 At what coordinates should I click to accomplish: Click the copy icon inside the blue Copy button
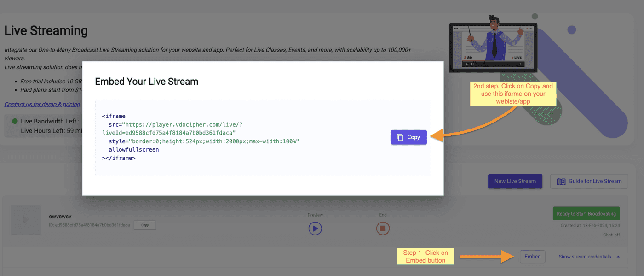click(x=400, y=137)
